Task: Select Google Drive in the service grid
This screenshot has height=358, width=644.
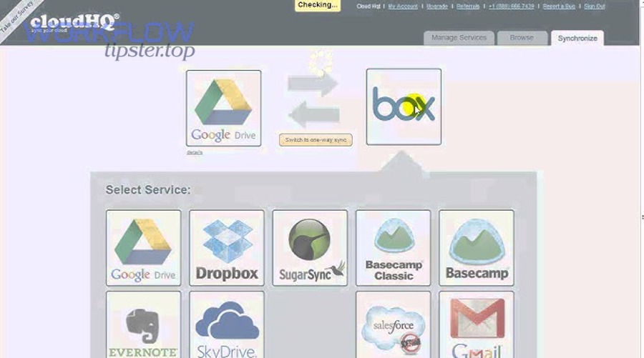Action: click(143, 247)
